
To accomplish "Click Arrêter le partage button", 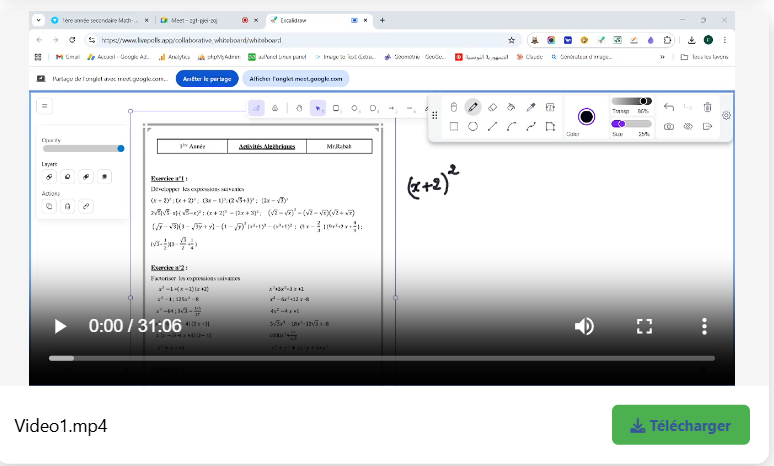I will pyautogui.click(x=207, y=79).
